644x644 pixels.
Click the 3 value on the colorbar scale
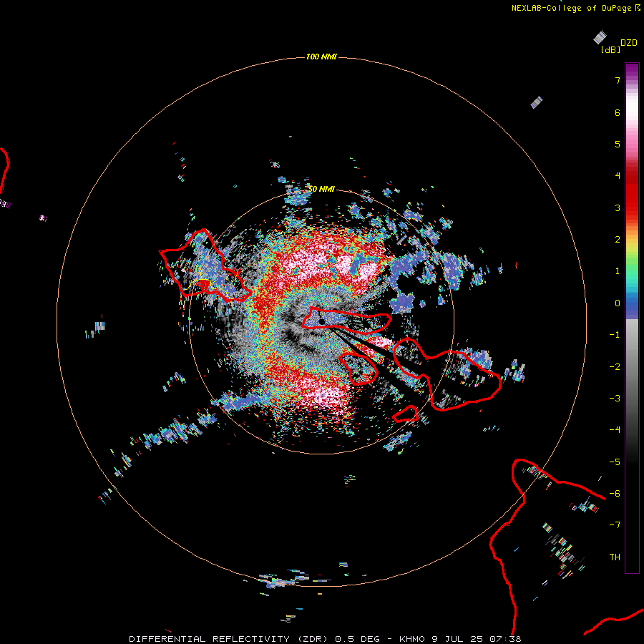pos(618,208)
